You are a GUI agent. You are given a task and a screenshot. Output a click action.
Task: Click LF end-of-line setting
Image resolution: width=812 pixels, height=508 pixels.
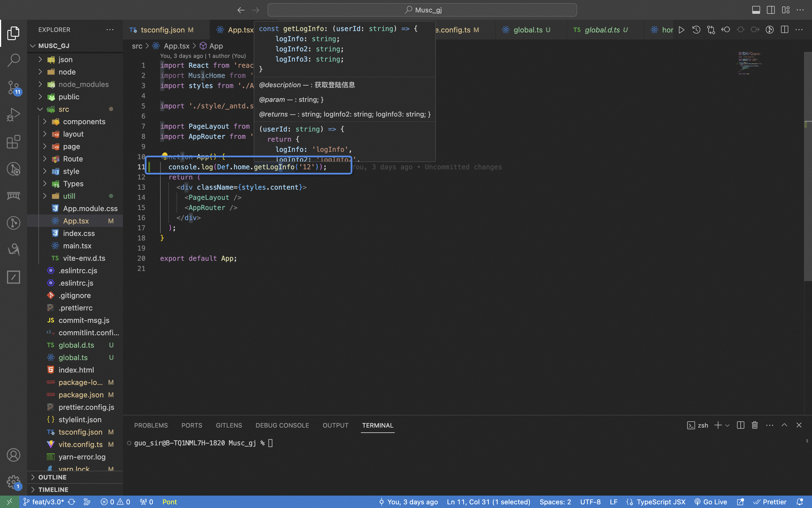[614, 502]
